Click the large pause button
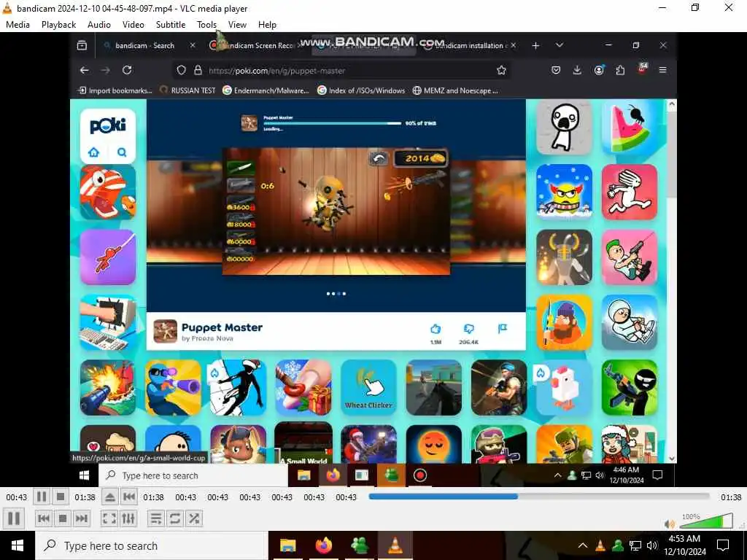Screen dimensions: 747x560 click(x=14, y=518)
